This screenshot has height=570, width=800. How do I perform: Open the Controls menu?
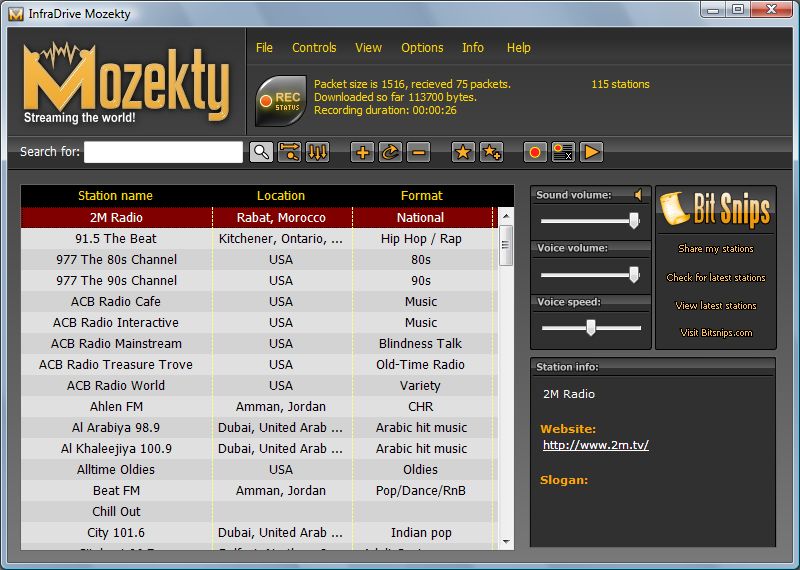pos(314,47)
